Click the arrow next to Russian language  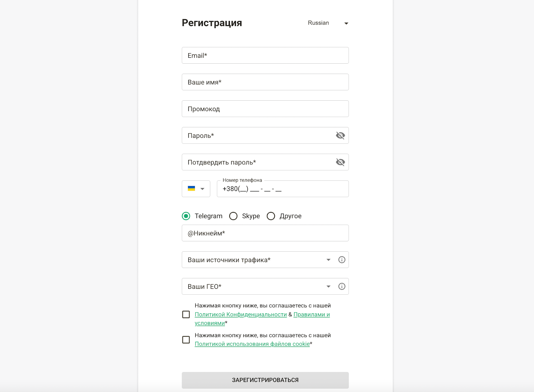346,23
